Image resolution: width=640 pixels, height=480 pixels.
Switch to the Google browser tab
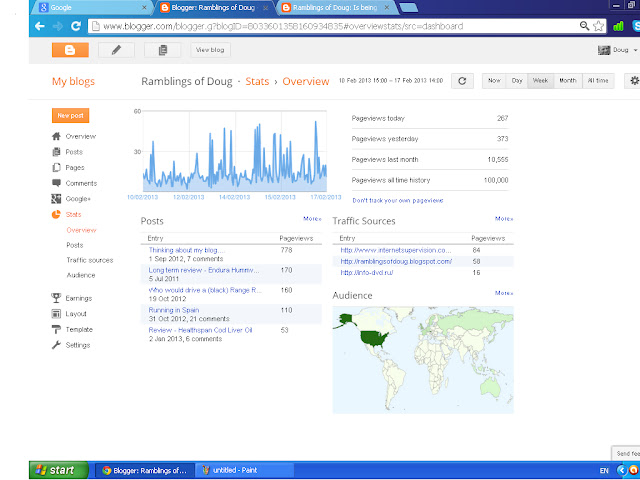[x=92, y=7]
